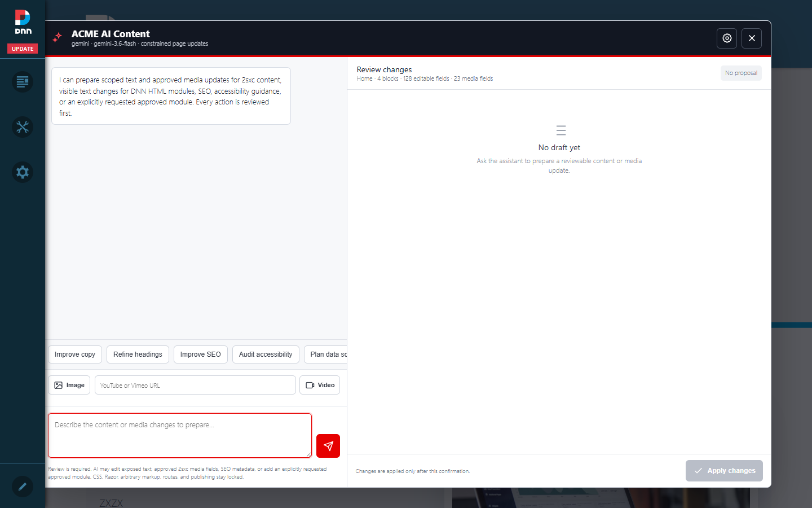Click the Image attach button
The width and height of the screenshot is (812, 508).
coord(69,385)
